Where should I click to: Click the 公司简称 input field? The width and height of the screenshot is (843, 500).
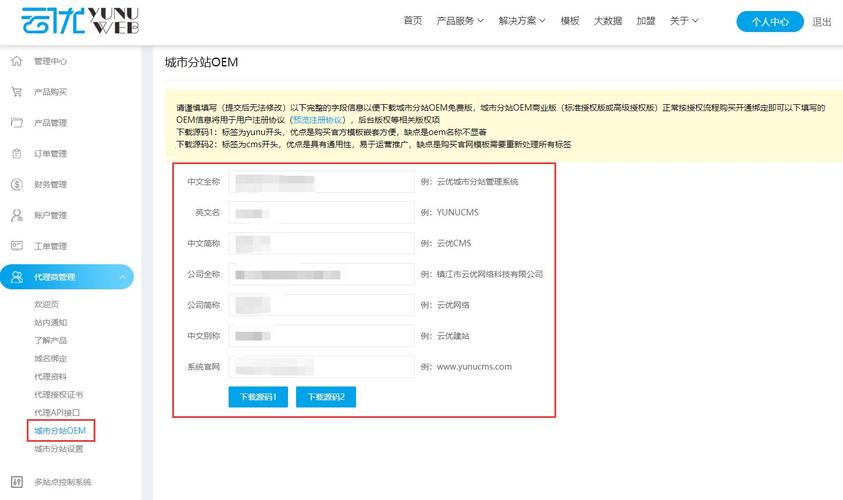(x=322, y=305)
